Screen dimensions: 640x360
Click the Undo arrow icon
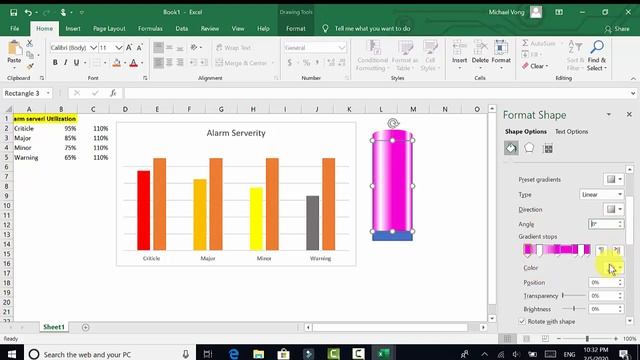28,12
